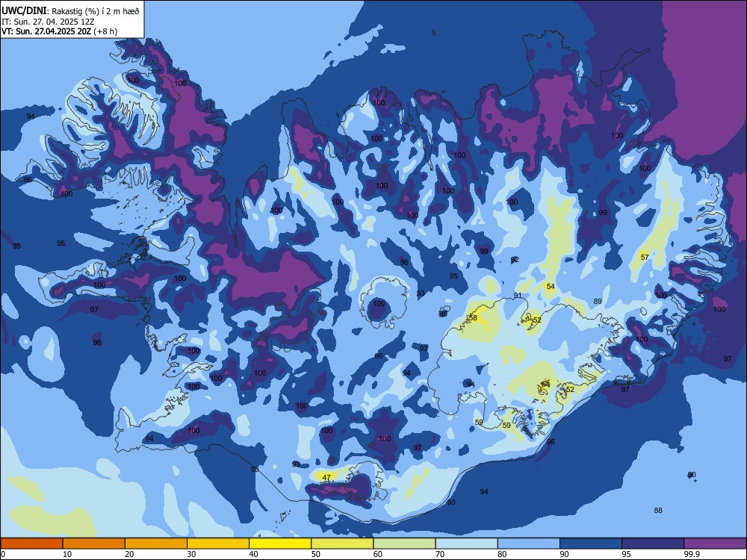This screenshot has height=560, width=747.
Task: Click the '80' legend scale label
Action: 502,554
